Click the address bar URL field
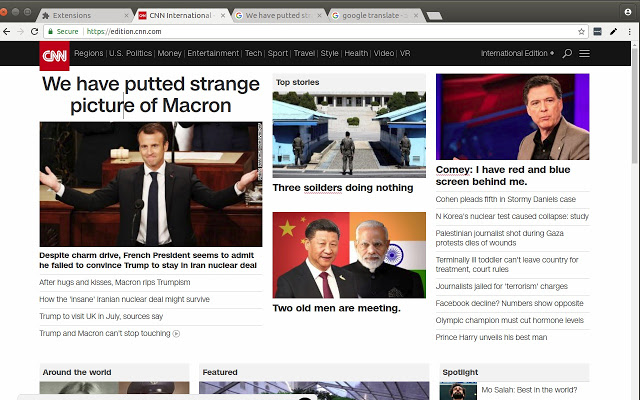This screenshot has width=640, height=400. click(x=300, y=32)
